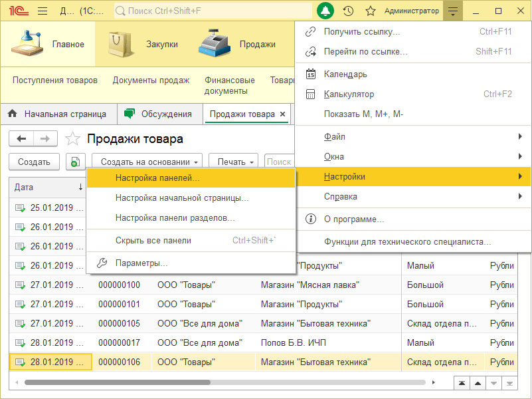Expand the Печать dropdown

tap(233, 162)
